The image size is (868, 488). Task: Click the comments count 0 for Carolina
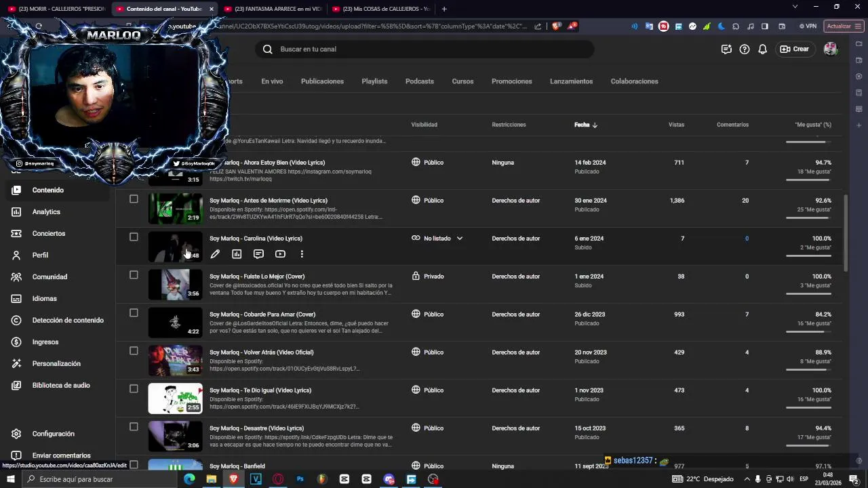747,239
